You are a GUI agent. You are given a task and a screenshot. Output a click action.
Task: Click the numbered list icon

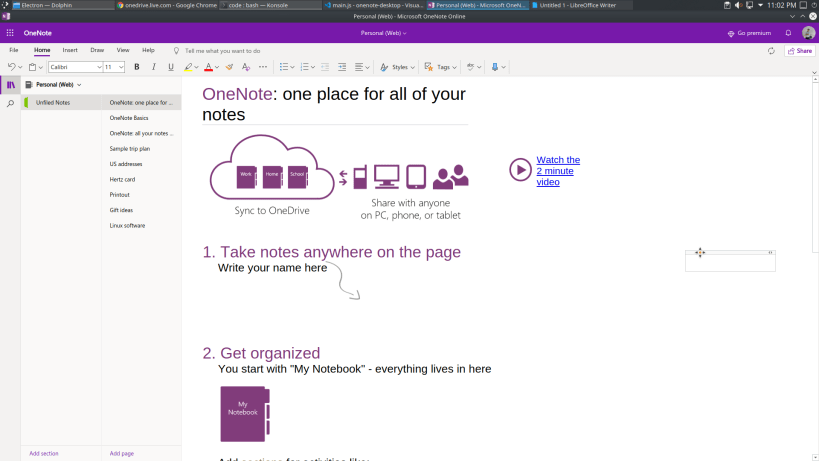point(305,67)
